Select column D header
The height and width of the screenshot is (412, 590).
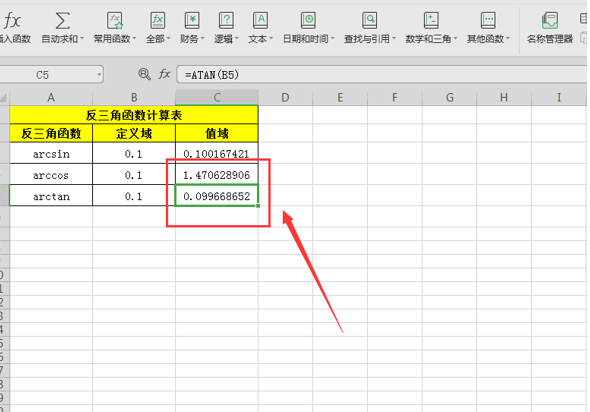(x=285, y=98)
